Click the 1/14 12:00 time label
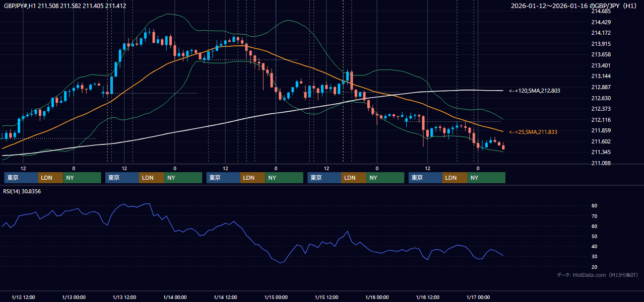Image resolution: width=644 pixels, height=302 pixels. pos(226,297)
